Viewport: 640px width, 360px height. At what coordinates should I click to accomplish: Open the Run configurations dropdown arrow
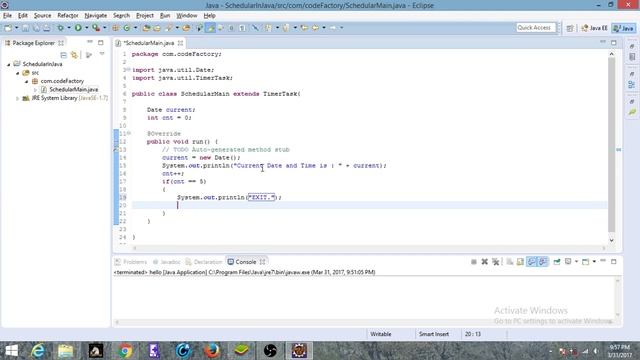[87, 28]
